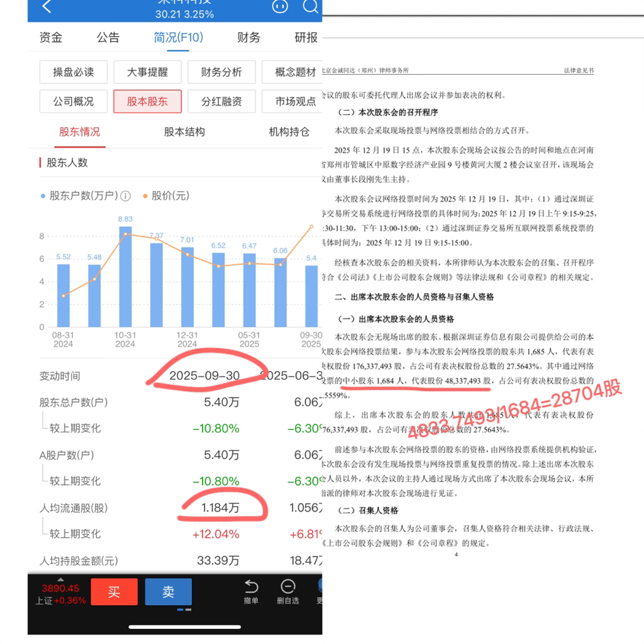Tap 1.184万 人均流通股 value
The height and width of the screenshot is (644, 644).
coord(220,508)
